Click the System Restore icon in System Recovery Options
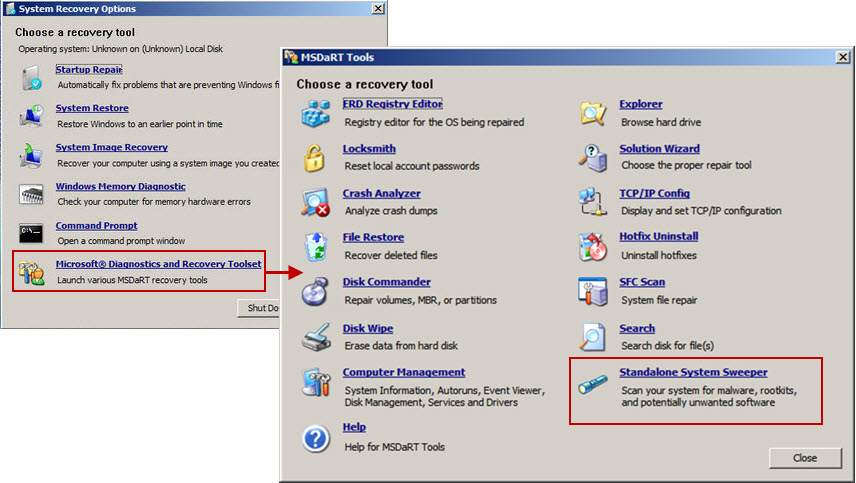This screenshot has width=856, height=483. (x=32, y=116)
